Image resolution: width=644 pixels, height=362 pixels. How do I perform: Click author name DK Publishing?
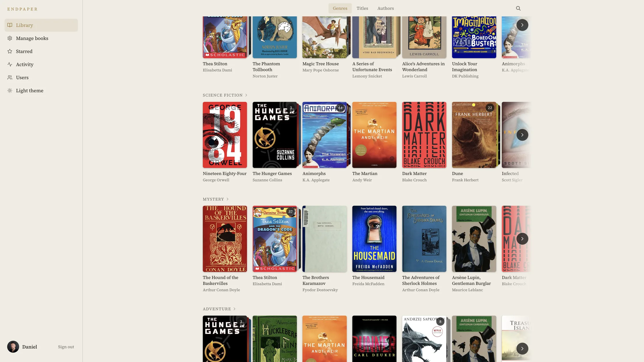pos(465,76)
